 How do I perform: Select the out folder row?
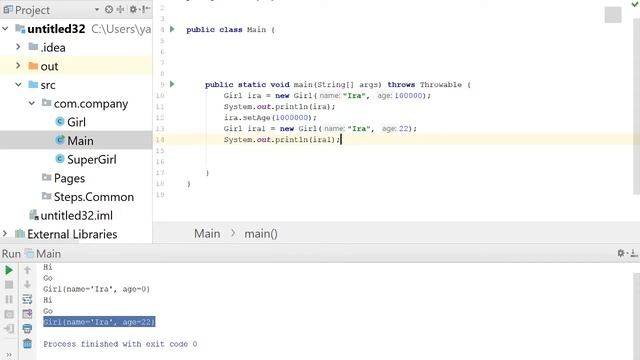[x=76, y=66]
